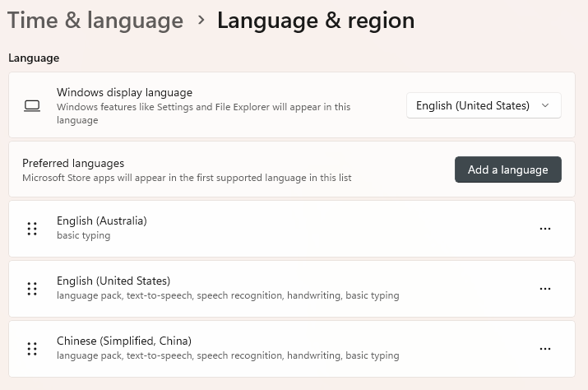This screenshot has height=390, width=588.
Task: Click the breadcrumb chevron after Time & language
Action: (x=201, y=21)
